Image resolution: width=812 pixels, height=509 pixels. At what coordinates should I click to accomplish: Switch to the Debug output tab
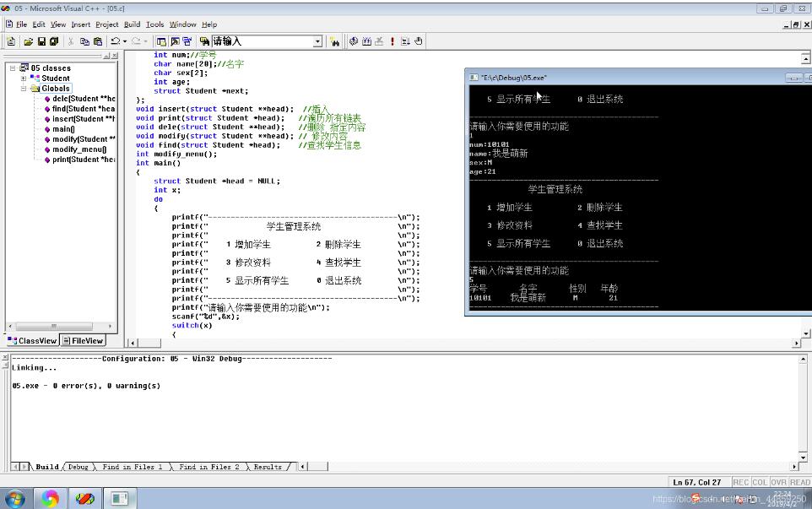click(x=78, y=467)
